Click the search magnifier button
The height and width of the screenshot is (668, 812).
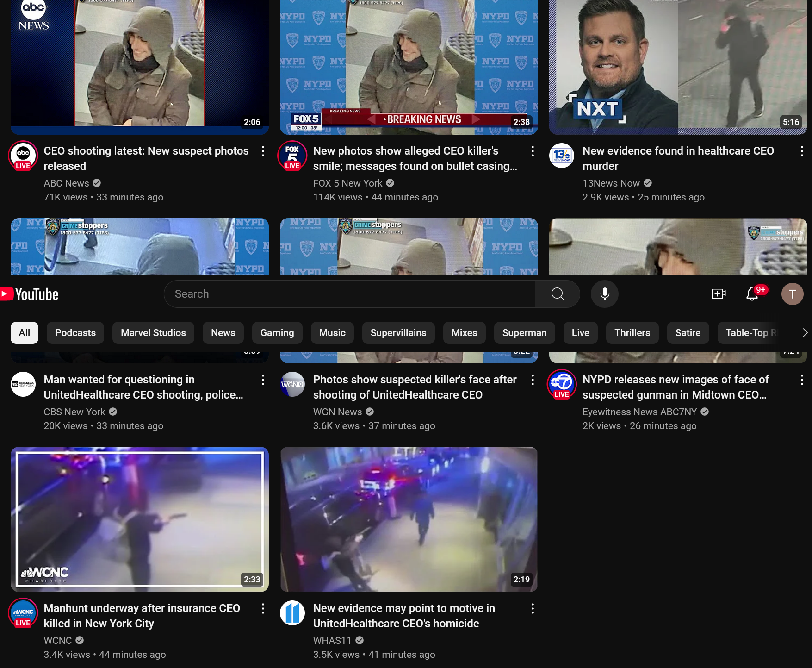pos(558,294)
